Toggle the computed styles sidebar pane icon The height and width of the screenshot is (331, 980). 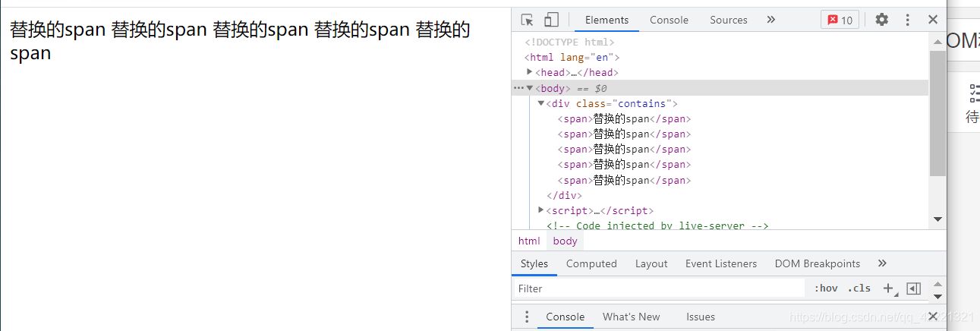914,288
